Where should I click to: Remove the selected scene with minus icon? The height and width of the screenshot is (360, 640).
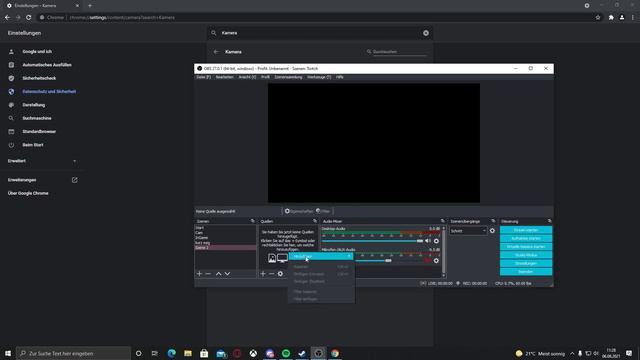(x=208, y=273)
